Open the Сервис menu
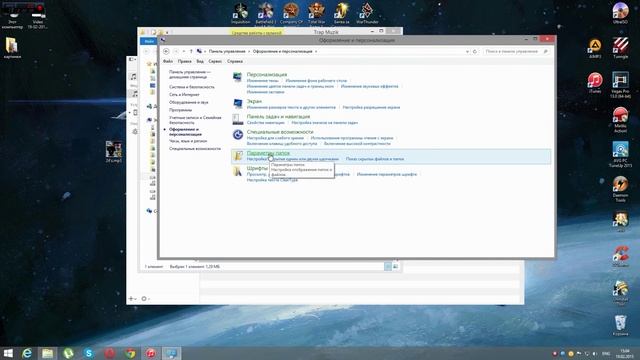This screenshot has height=360, width=640. [215, 61]
